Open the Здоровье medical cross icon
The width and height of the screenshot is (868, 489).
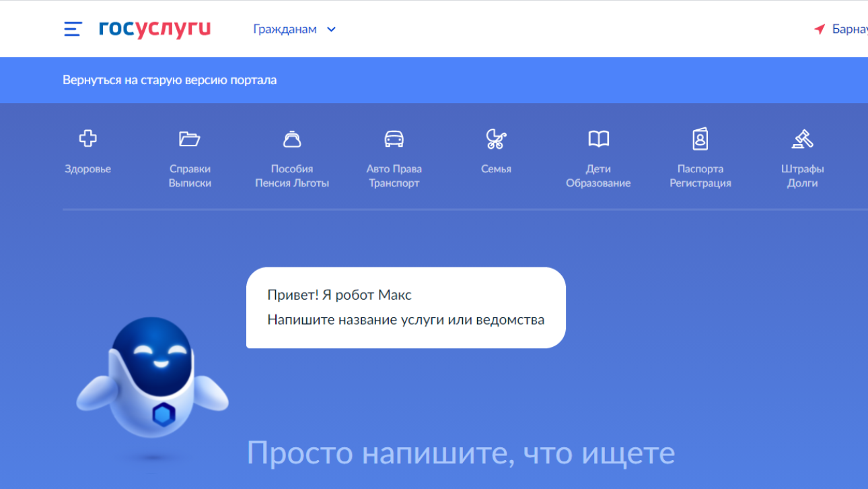87,139
